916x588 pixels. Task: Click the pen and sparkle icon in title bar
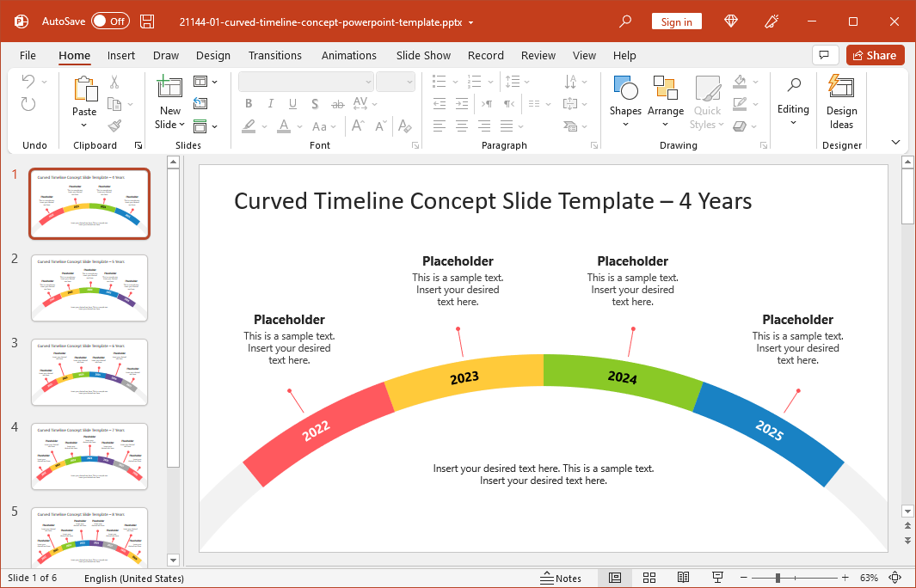(x=772, y=21)
